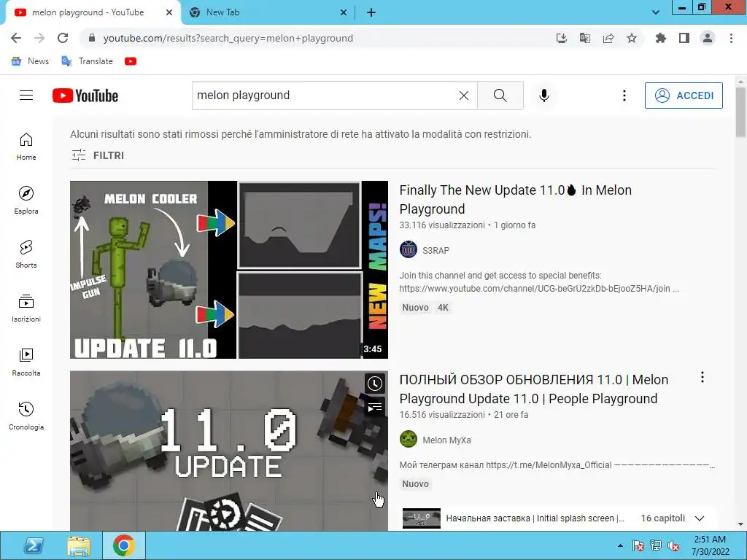Bookmark this page with the star icon

click(632, 38)
